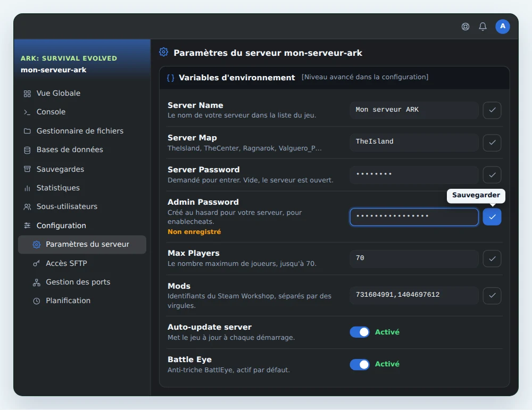This screenshot has width=532, height=410.
Task: Open Gestion des ports sub-item
Action: tap(82, 282)
